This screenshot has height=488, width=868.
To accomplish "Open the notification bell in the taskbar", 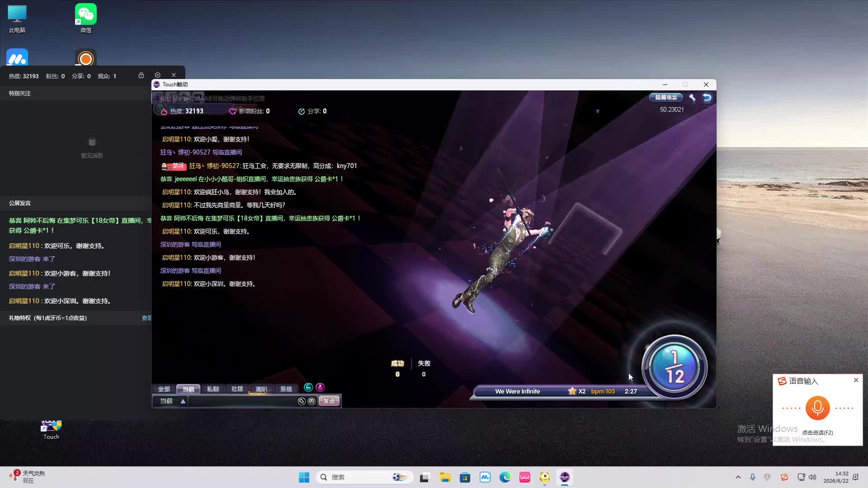I will click(x=855, y=477).
